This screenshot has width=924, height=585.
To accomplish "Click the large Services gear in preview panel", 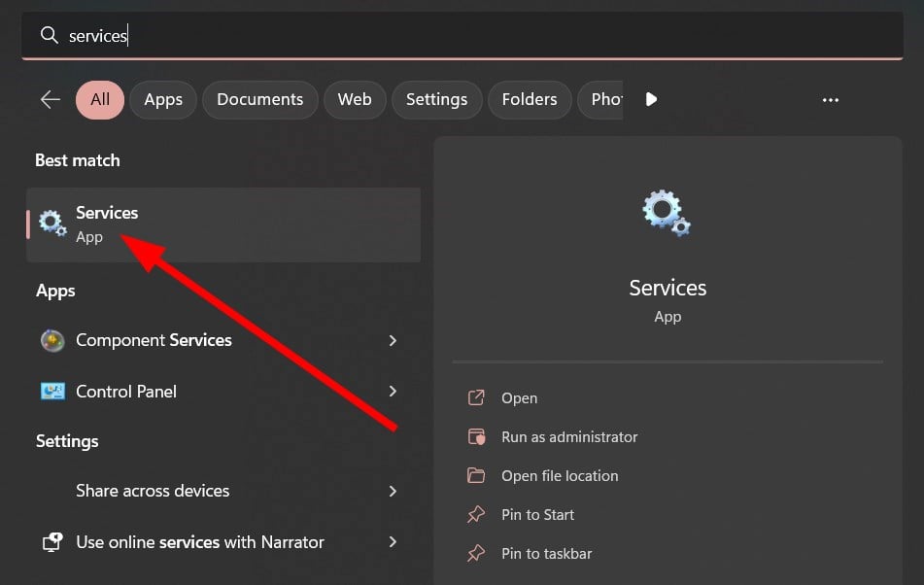I will tap(667, 213).
